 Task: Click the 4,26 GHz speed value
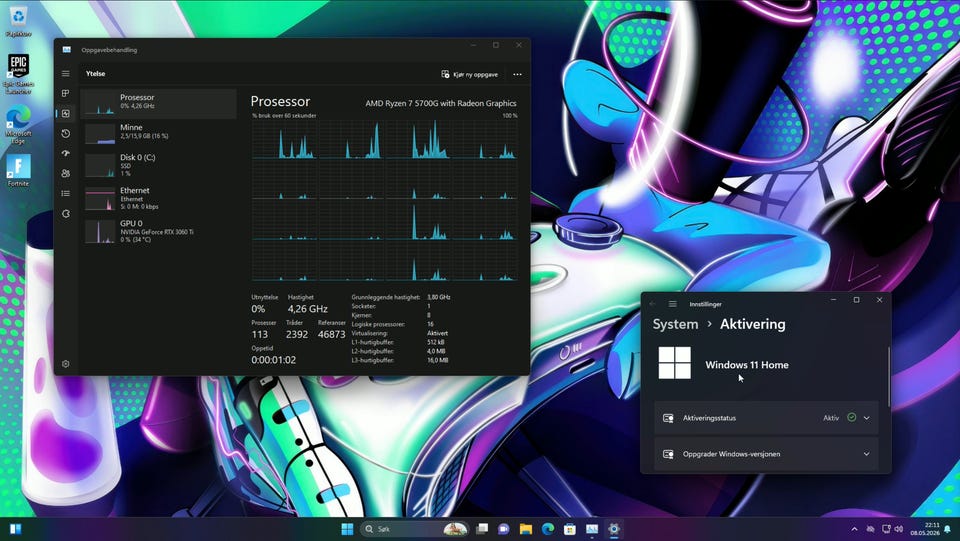click(307, 309)
